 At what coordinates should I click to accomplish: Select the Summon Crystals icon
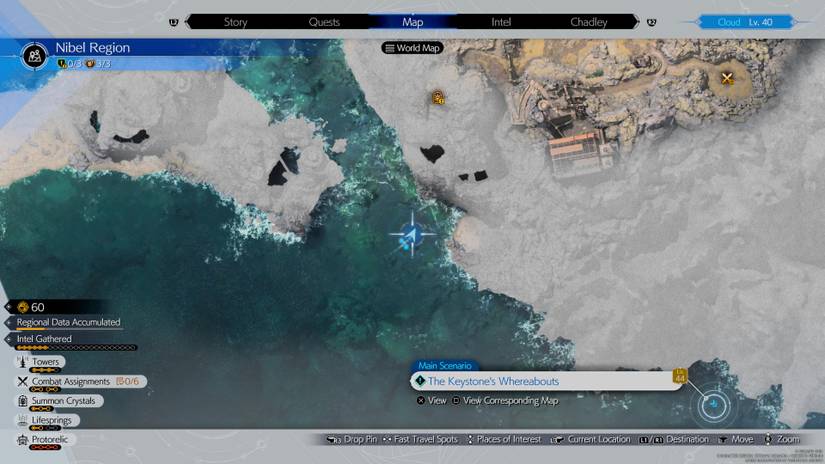point(22,401)
